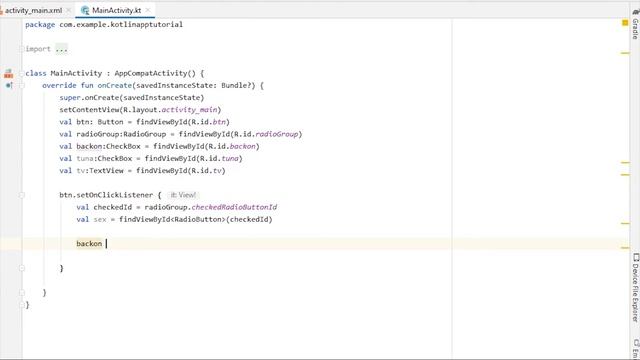Click the yellow inspection status indicator
This screenshot has height=360, width=640.
point(625,23)
